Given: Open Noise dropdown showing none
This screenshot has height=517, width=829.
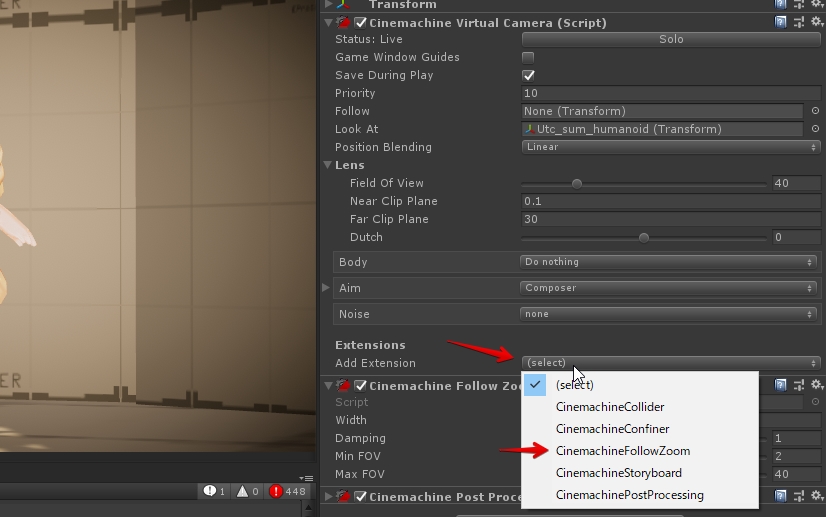Looking at the screenshot, I should (668, 314).
